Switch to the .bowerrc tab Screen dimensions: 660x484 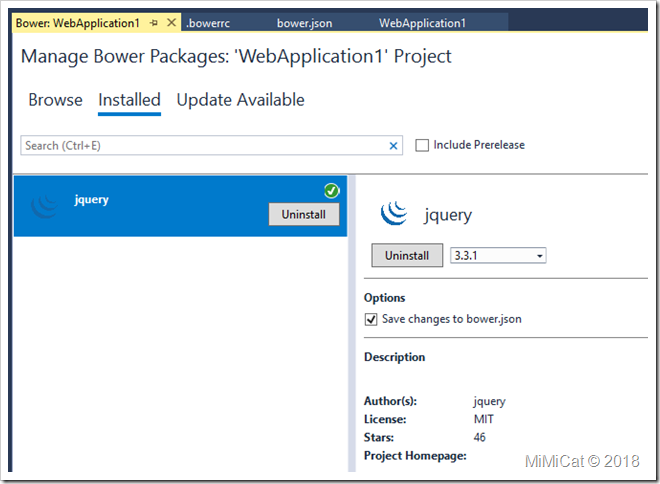[208, 23]
